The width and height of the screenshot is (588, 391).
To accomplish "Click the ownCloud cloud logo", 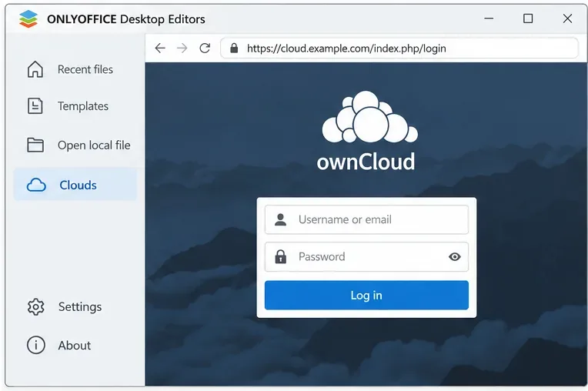I will pyautogui.click(x=369, y=117).
